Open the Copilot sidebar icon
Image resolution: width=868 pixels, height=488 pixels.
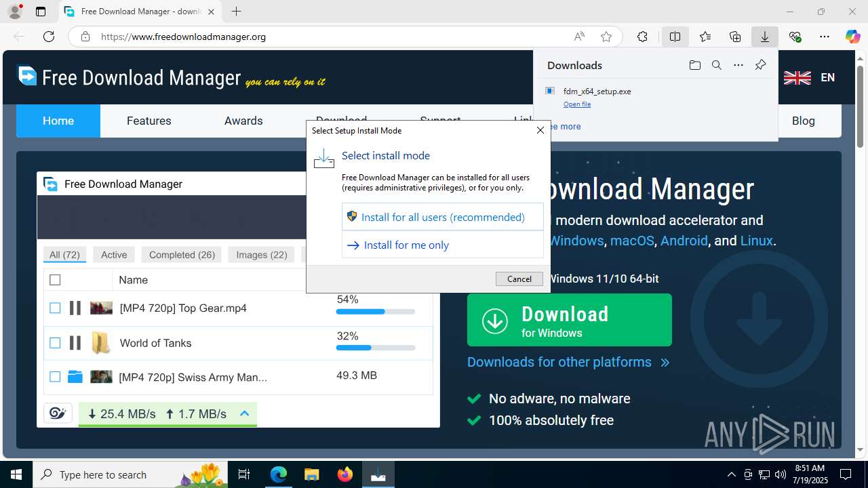(852, 37)
